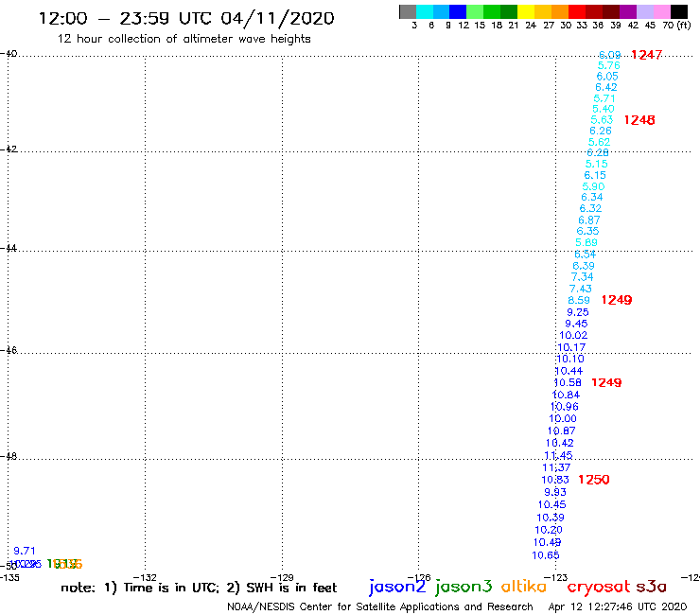Image resolution: width=700 pixels, height=615 pixels.
Task: Choose the light green 15 ft swatch
Action: pyautogui.click(x=475, y=11)
